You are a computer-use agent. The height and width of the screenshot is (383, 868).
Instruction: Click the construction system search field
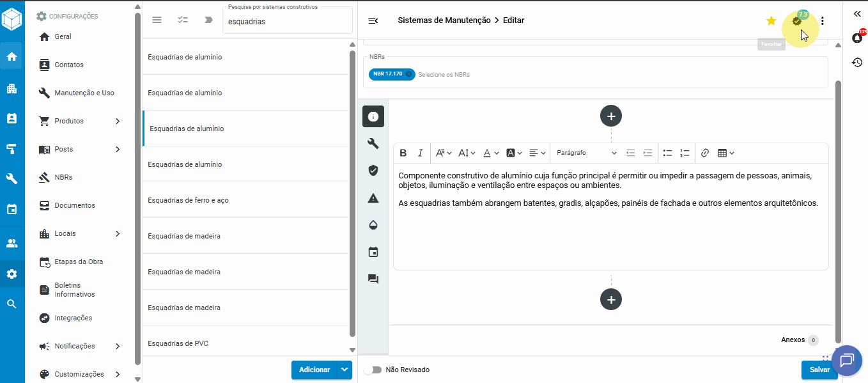pyautogui.click(x=288, y=22)
